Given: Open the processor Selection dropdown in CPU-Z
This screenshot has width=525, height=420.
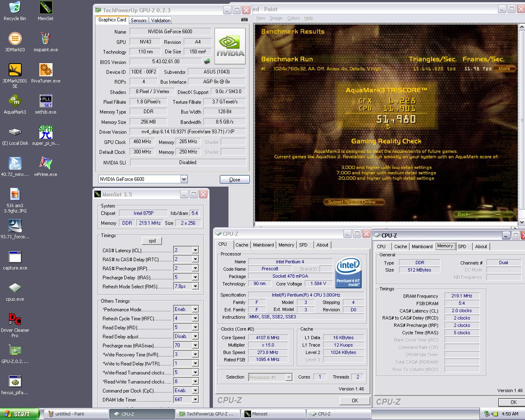Looking at the screenshot, I should point(289,377).
